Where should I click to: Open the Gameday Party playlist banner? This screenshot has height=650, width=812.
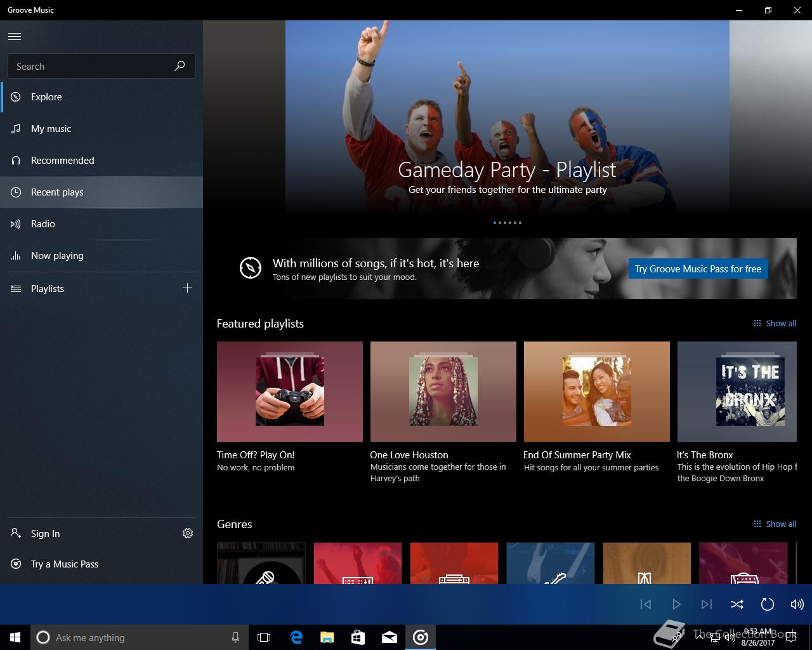(x=507, y=117)
